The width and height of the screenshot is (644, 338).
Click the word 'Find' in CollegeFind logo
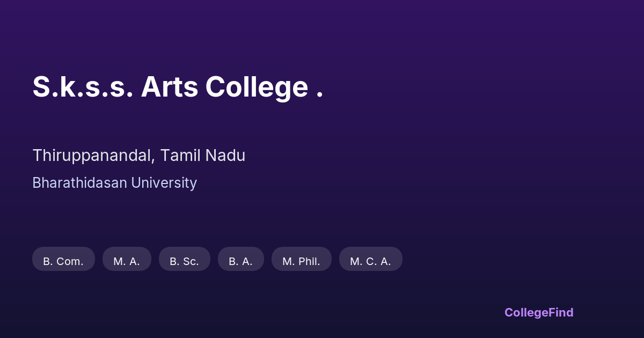tap(562, 312)
